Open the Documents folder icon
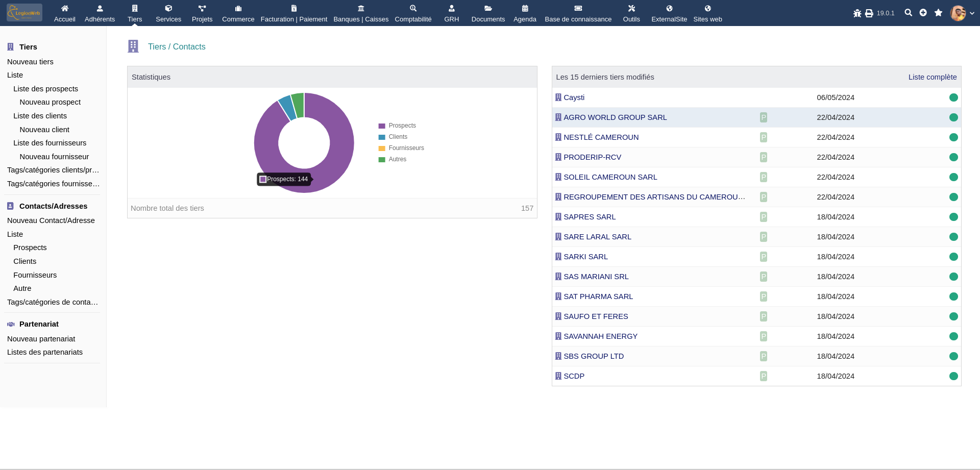Image resolution: width=980 pixels, height=470 pixels. [488, 8]
